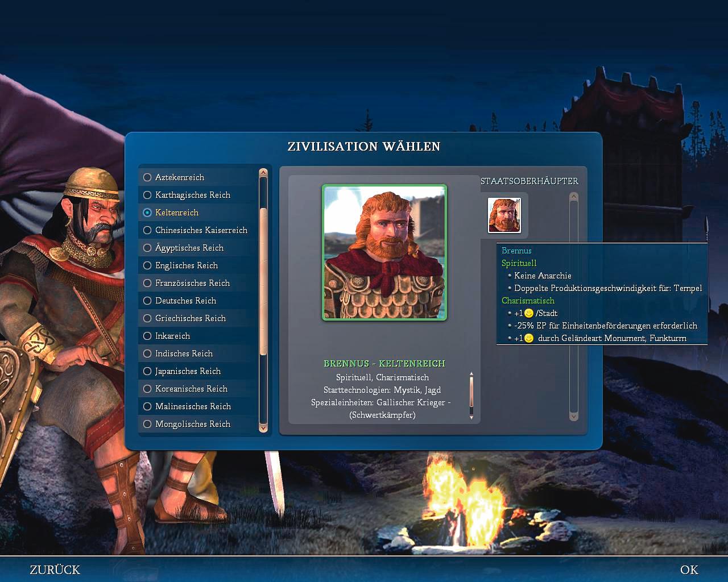Click the Staatsoberhäupter panel scroll-down arrow

573,417
